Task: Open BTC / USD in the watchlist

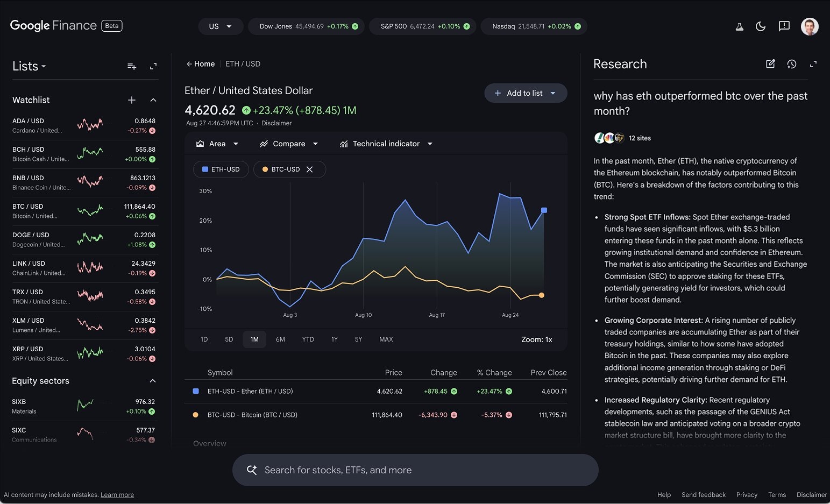Action: pos(84,211)
